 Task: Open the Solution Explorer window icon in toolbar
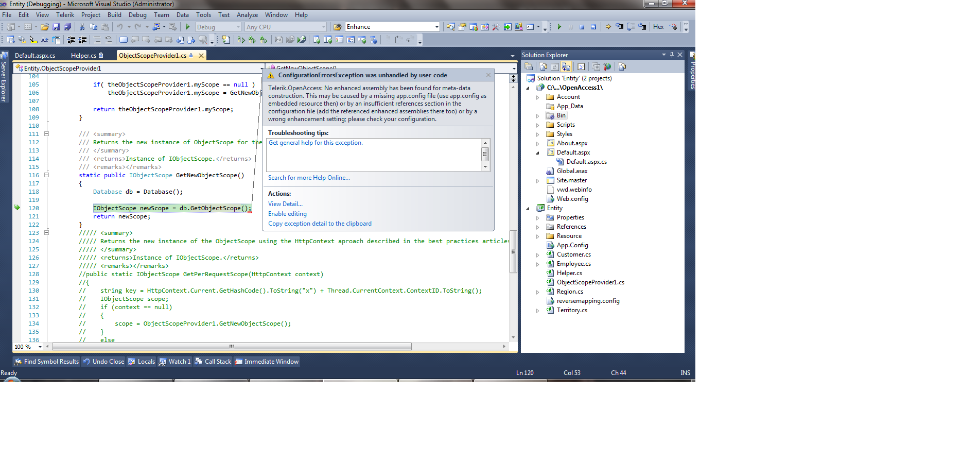click(451, 27)
